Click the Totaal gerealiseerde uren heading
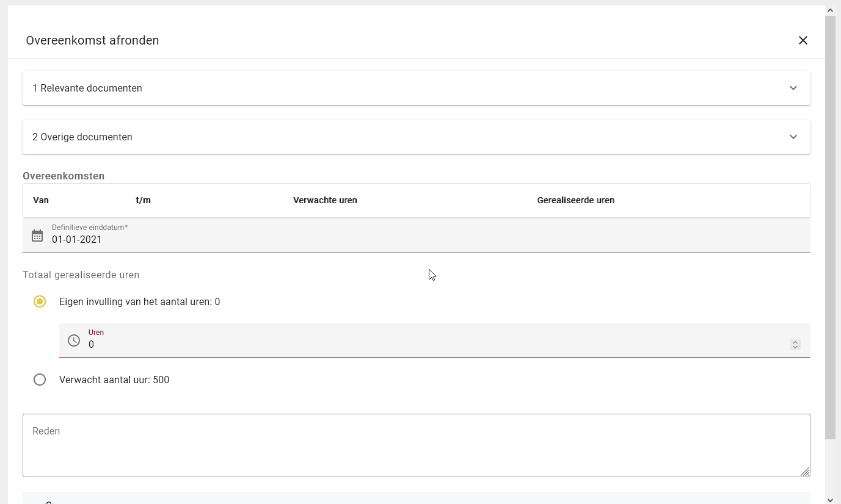This screenshot has height=504, width=841. click(81, 275)
